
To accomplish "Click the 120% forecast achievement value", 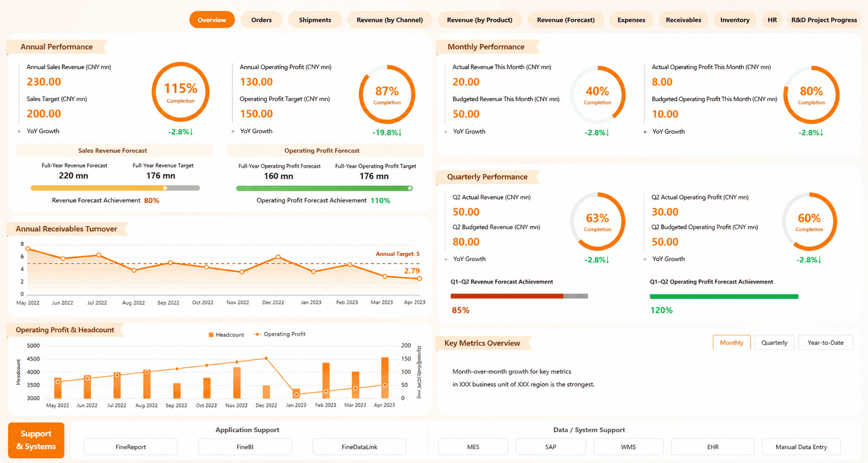I will tap(661, 310).
